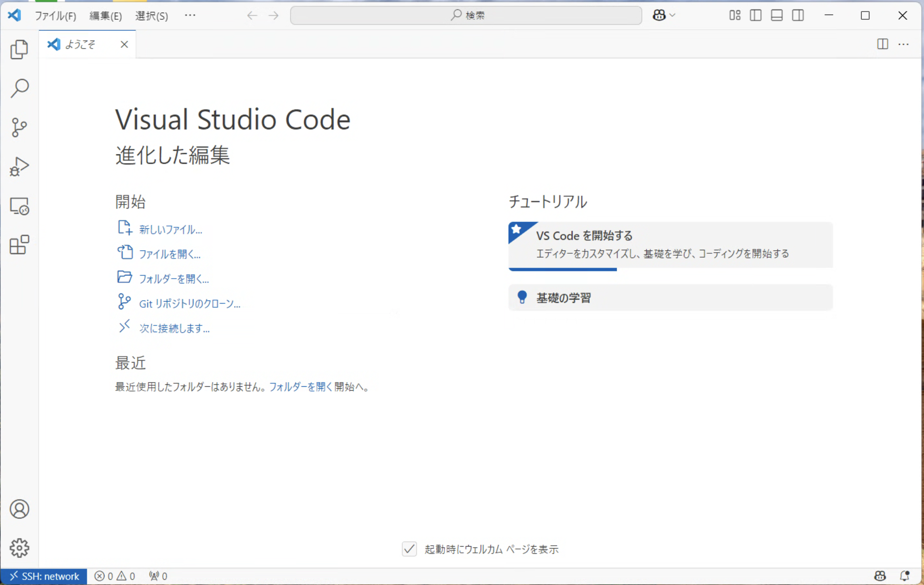Viewport: 924px width, 585px height.
Task: Open the Extensions view
Action: pyautogui.click(x=19, y=245)
